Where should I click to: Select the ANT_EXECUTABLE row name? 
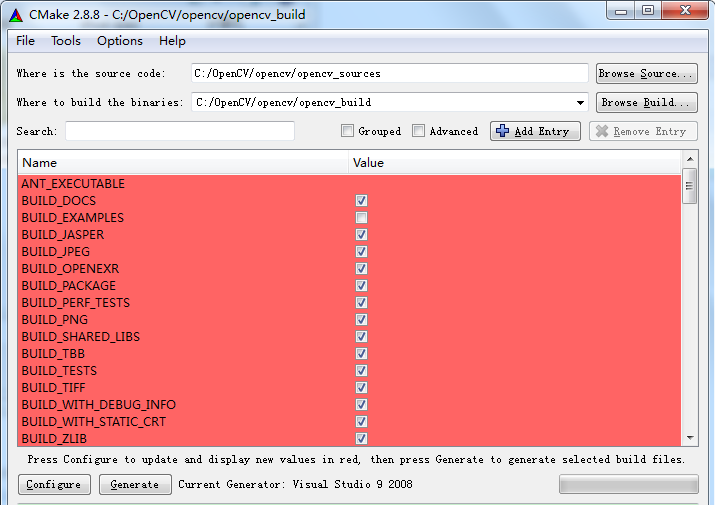click(73, 184)
